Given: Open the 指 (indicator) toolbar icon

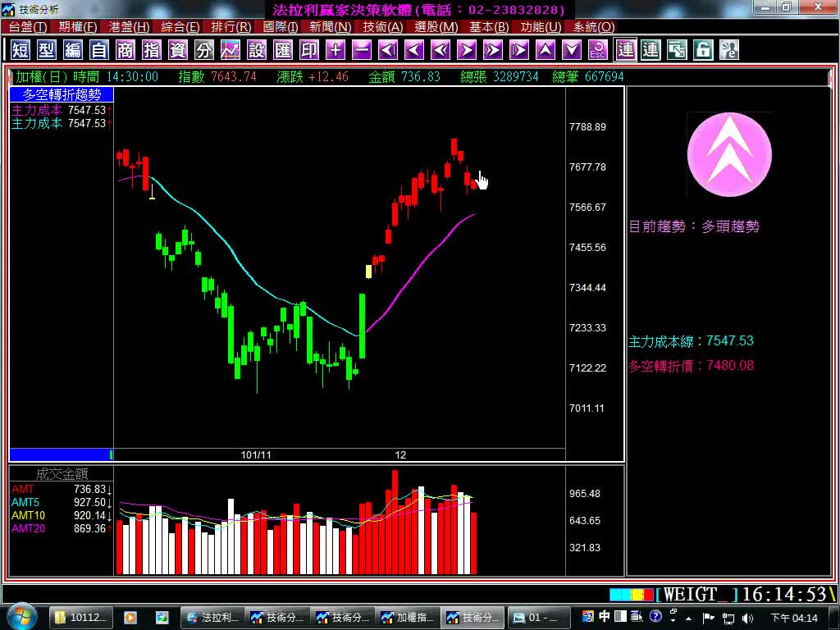Looking at the screenshot, I should tap(152, 50).
